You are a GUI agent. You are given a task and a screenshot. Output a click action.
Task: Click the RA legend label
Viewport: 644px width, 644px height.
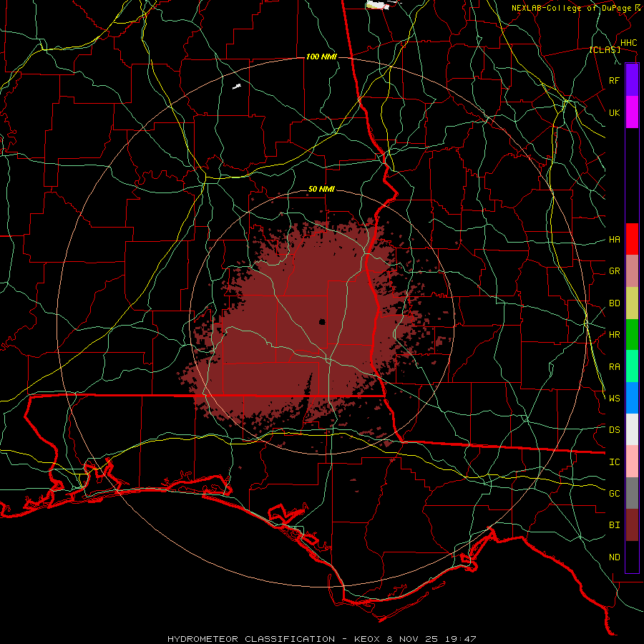click(x=614, y=367)
